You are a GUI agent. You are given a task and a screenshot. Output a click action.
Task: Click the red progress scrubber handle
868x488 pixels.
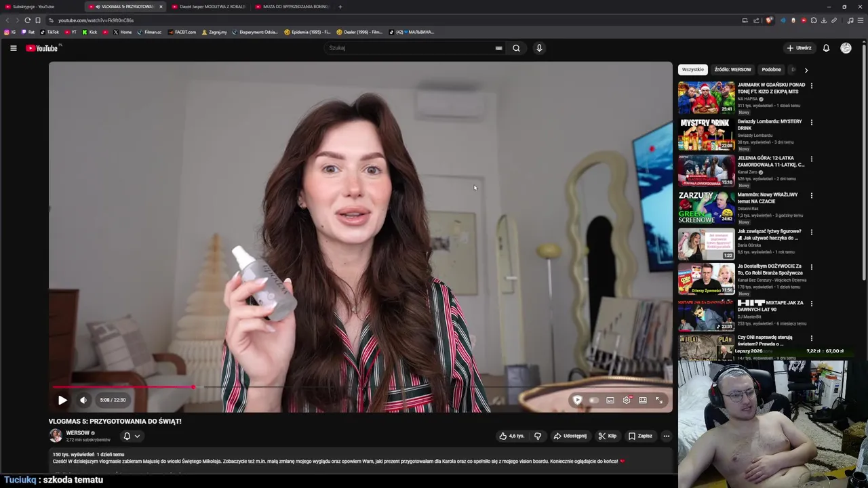(193, 387)
